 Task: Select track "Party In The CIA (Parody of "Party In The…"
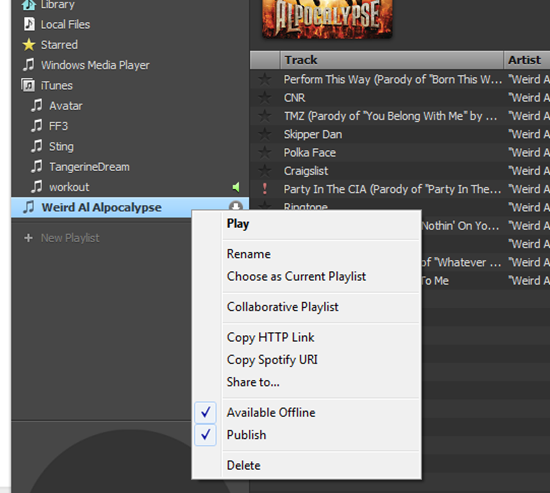pyautogui.click(x=393, y=189)
